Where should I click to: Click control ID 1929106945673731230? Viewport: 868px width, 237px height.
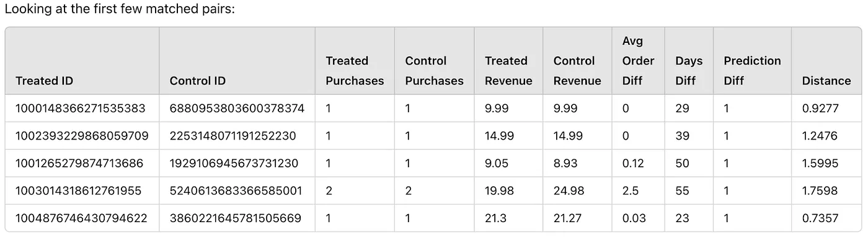234,164
